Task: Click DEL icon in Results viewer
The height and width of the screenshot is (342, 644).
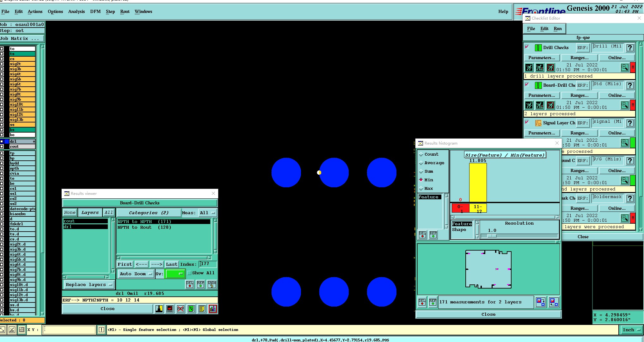Action: (190, 284)
